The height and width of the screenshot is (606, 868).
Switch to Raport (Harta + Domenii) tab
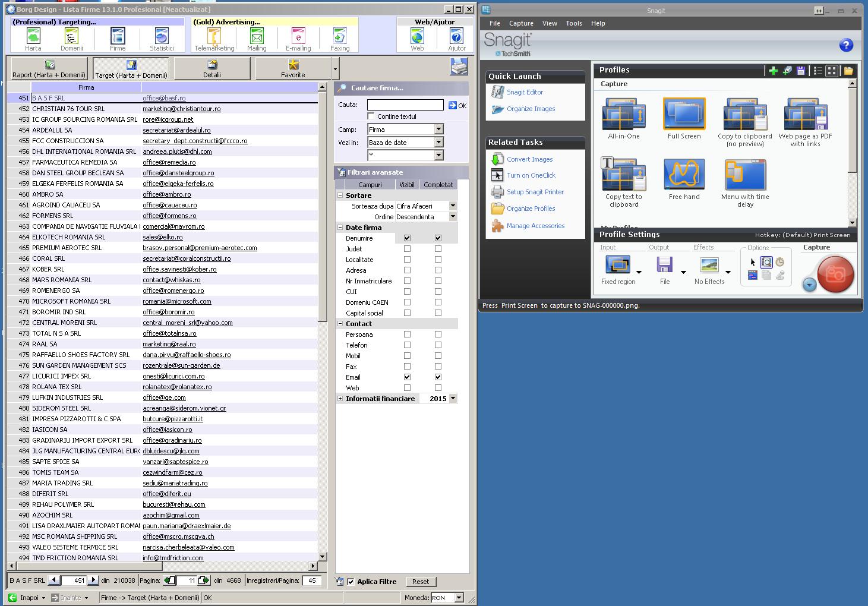pyautogui.click(x=49, y=68)
